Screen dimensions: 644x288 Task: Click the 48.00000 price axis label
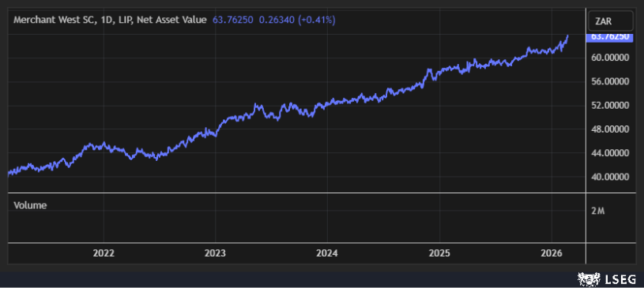610,129
